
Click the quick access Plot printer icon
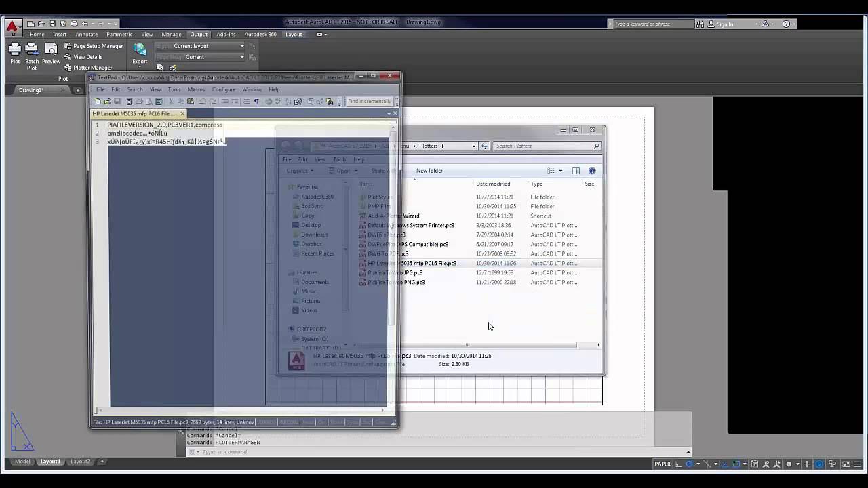coord(74,24)
